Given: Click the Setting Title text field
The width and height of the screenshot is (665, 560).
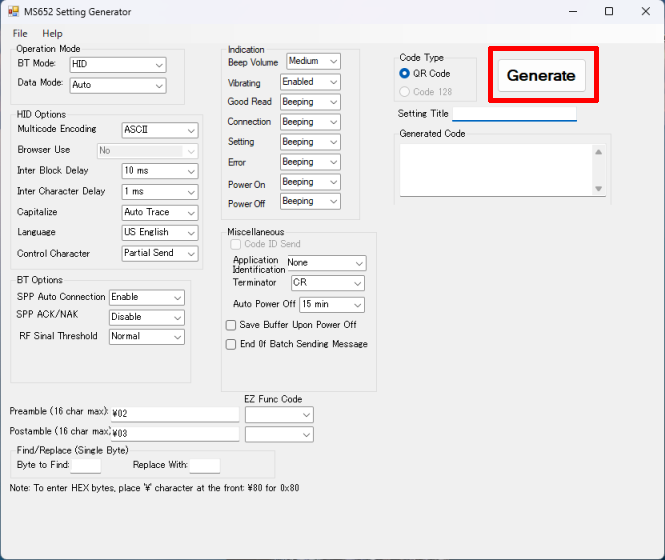Looking at the screenshot, I should point(514,114).
